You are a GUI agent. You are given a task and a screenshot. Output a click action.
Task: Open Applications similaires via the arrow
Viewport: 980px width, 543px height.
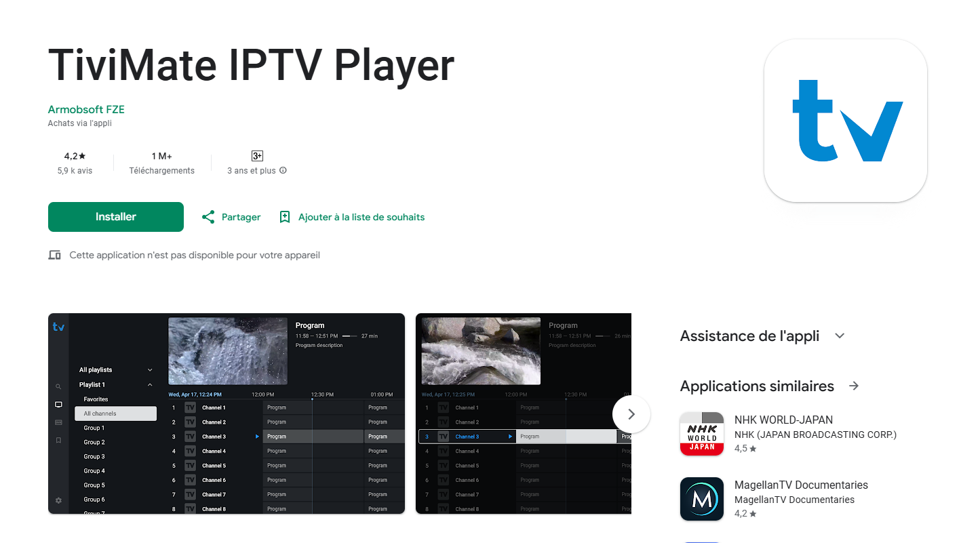(x=854, y=386)
